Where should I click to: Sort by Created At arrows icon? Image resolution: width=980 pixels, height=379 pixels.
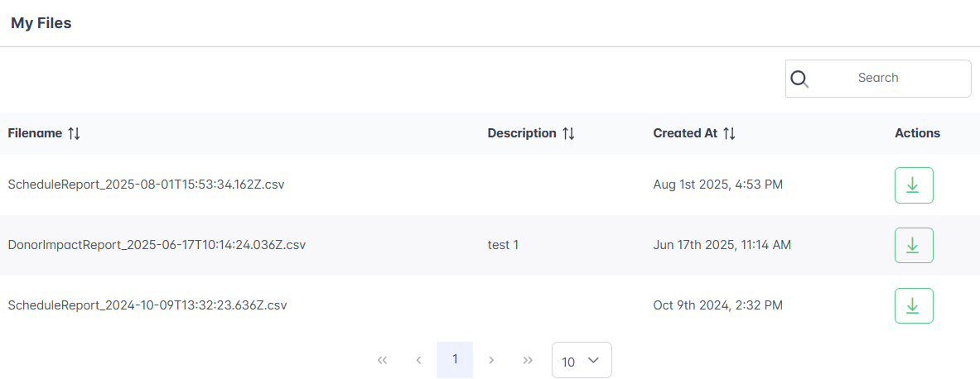click(x=729, y=133)
